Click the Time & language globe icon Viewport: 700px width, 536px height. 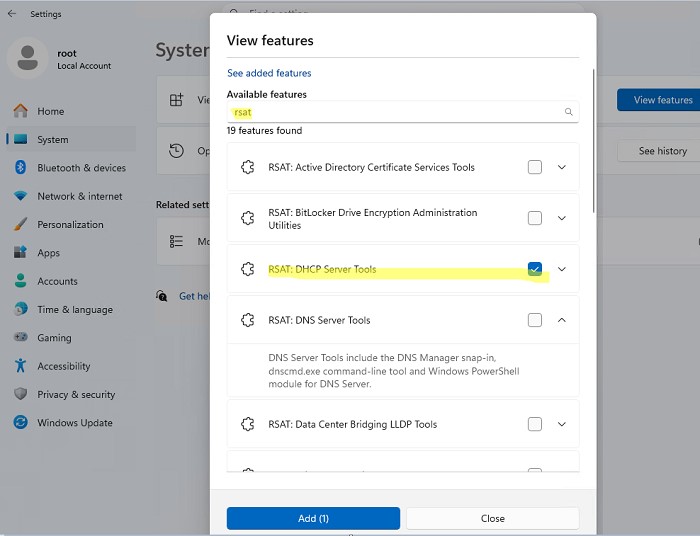tap(21, 309)
